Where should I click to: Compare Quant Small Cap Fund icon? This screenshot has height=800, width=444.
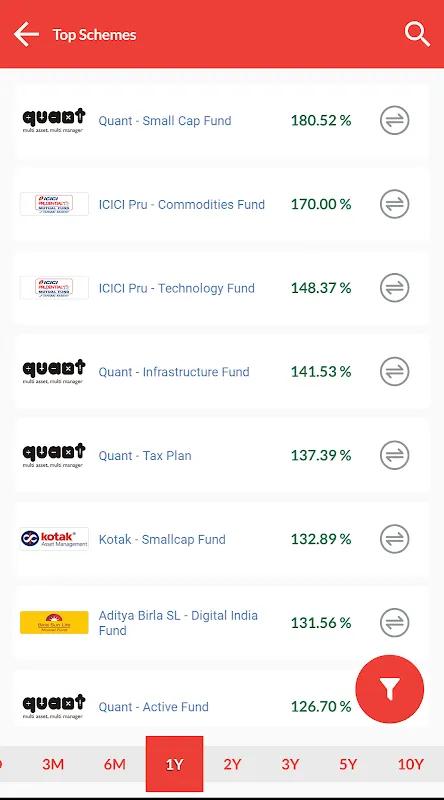(x=394, y=120)
